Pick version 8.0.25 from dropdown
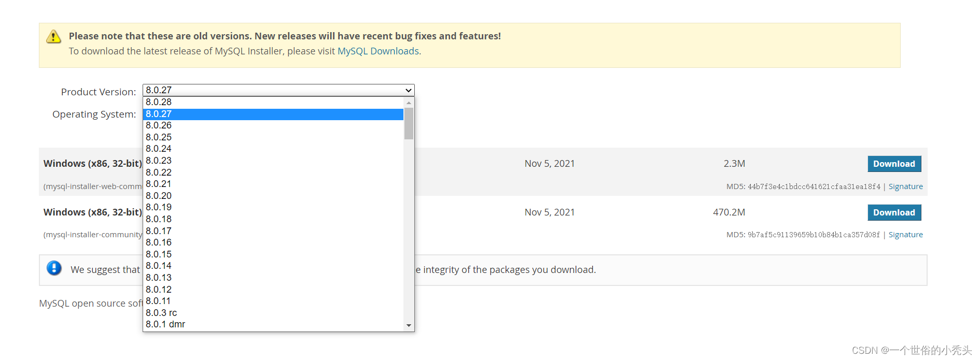Image resolution: width=980 pixels, height=360 pixels. point(273,137)
